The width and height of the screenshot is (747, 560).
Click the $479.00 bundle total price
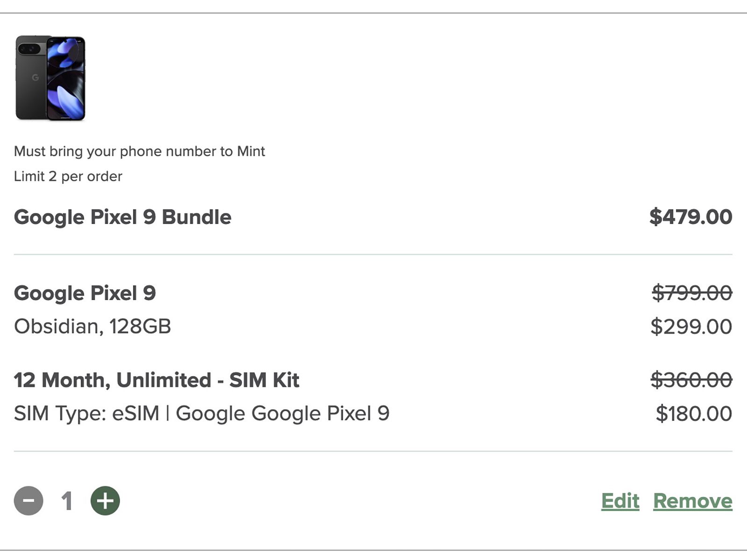691,217
